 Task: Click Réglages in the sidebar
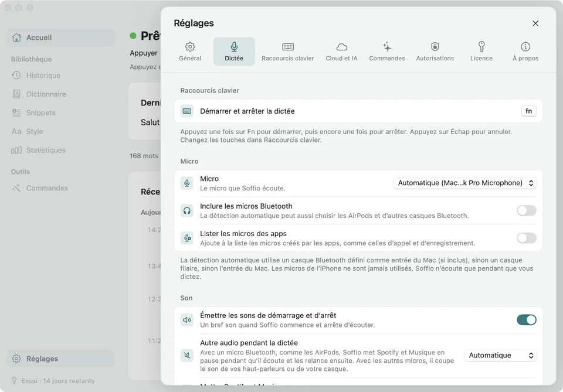(x=60, y=359)
